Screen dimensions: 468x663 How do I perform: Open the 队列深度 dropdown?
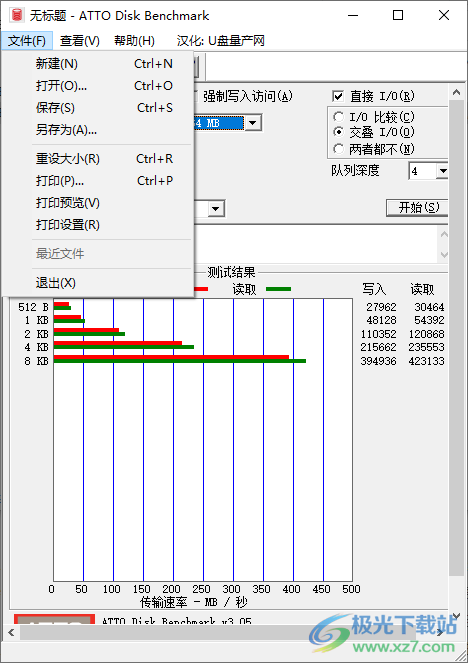[x=442, y=171]
